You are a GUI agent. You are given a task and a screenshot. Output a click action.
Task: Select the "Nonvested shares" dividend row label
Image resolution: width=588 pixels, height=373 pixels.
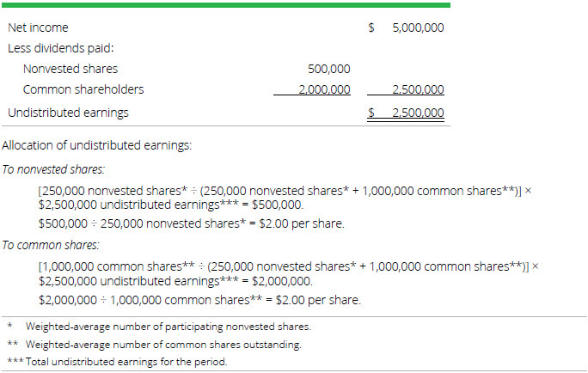pyautogui.click(x=70, y=69)
